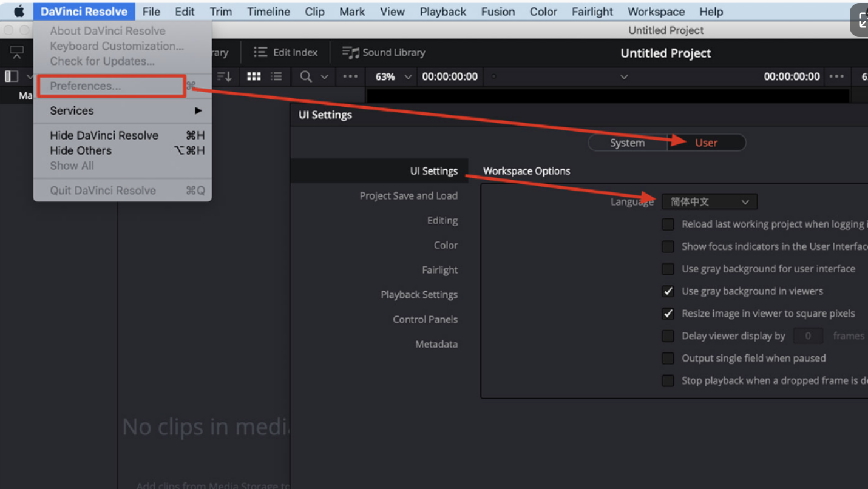Open the Fairlight menu in menu bar
868x489 pixels.
click(592, 12)
